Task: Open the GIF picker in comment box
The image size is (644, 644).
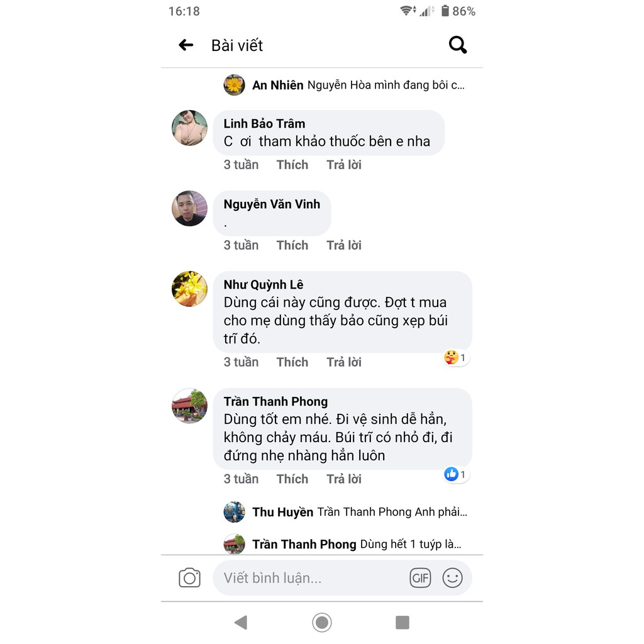Action: click(420, 578)
